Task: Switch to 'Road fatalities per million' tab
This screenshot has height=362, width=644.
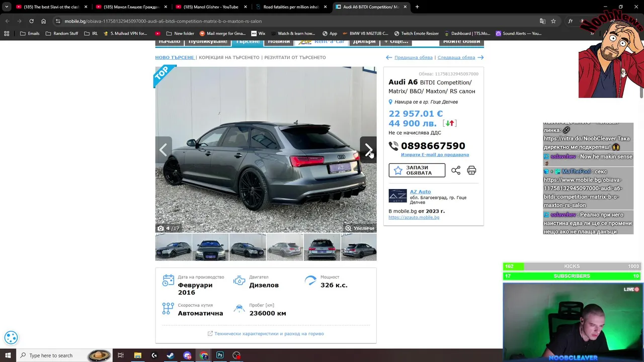Action: (291, 7)
